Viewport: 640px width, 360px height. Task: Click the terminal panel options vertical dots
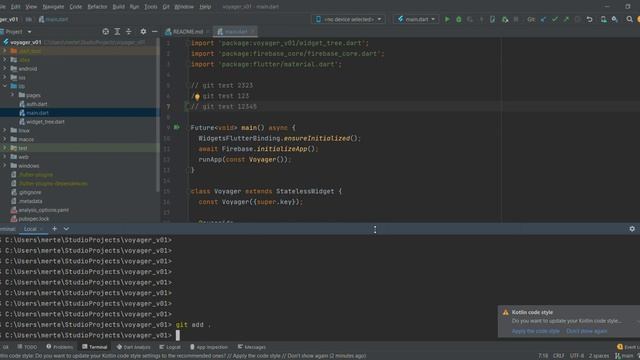(x=375, y=229)
